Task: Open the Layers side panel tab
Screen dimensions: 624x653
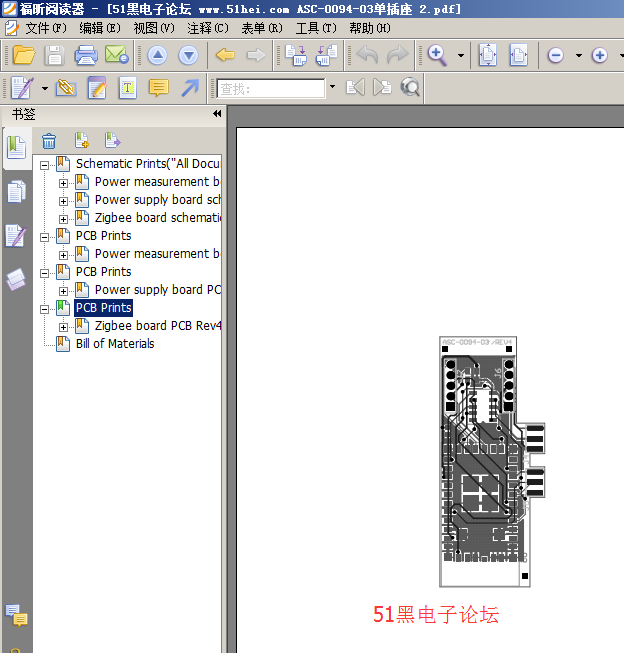Action: click(16, 280)
